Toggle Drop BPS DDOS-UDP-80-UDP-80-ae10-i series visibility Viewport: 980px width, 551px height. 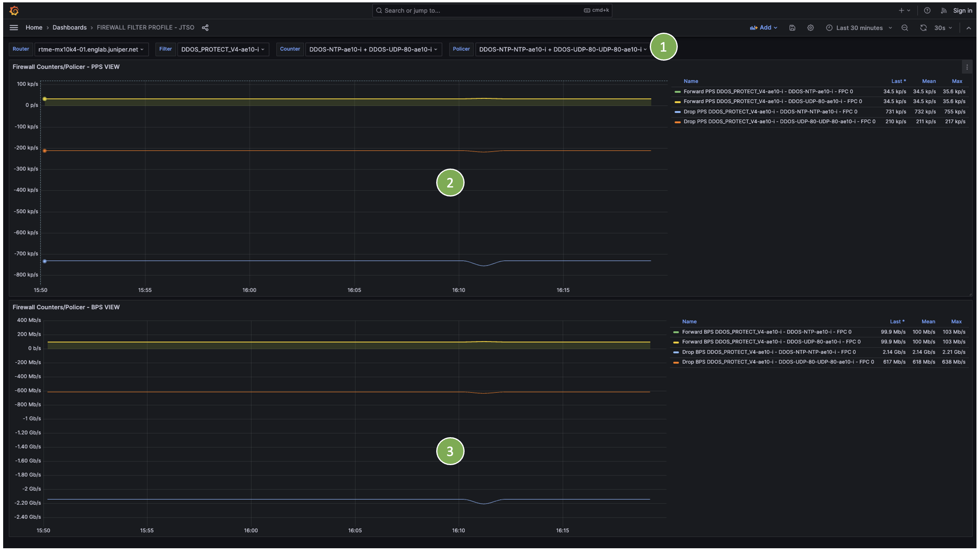click(x=777, y=362)
